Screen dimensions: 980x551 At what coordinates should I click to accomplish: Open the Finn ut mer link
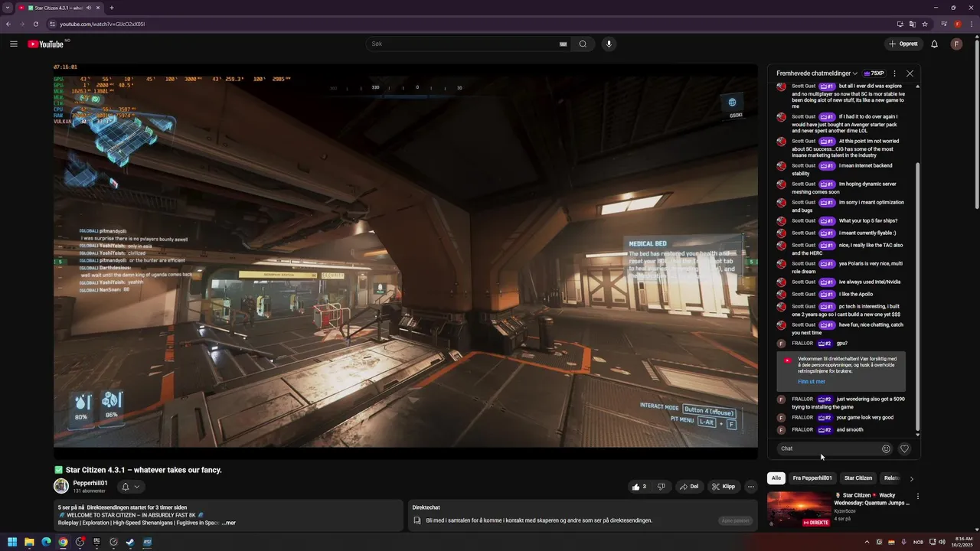pyautogui.click(x=812, y=382)
